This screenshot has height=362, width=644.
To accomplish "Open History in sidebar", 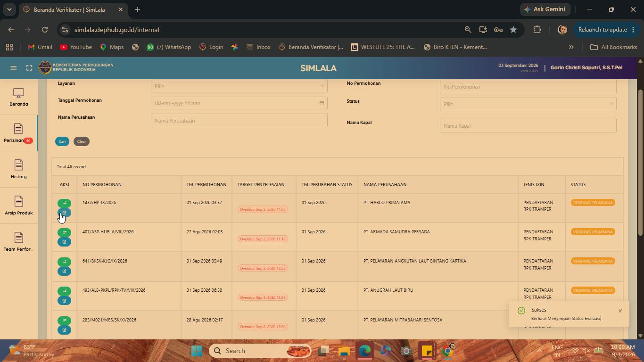I will [19, 170].
